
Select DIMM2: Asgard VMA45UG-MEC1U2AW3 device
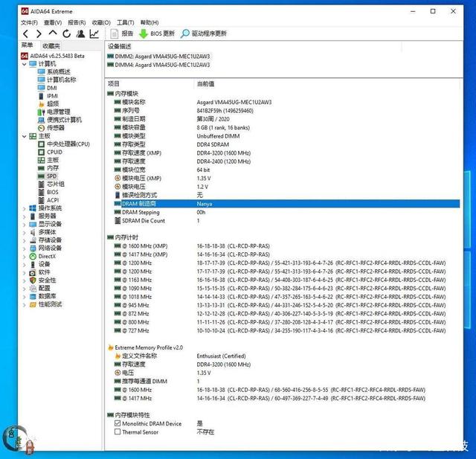(x=158, y=57)
